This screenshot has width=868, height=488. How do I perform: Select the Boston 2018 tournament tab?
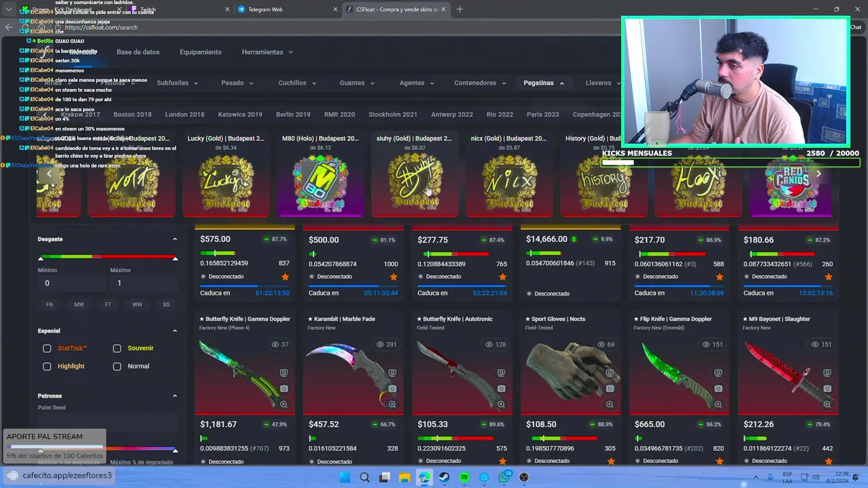click(132, 115)
